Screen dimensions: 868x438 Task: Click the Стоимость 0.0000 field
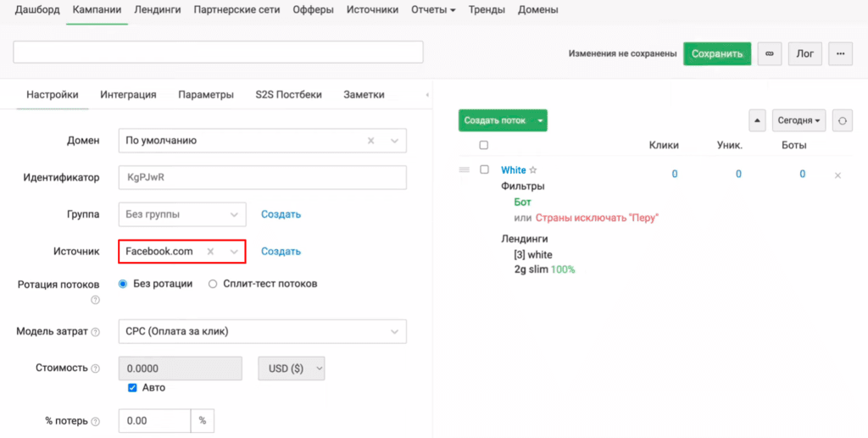(181, 369)
